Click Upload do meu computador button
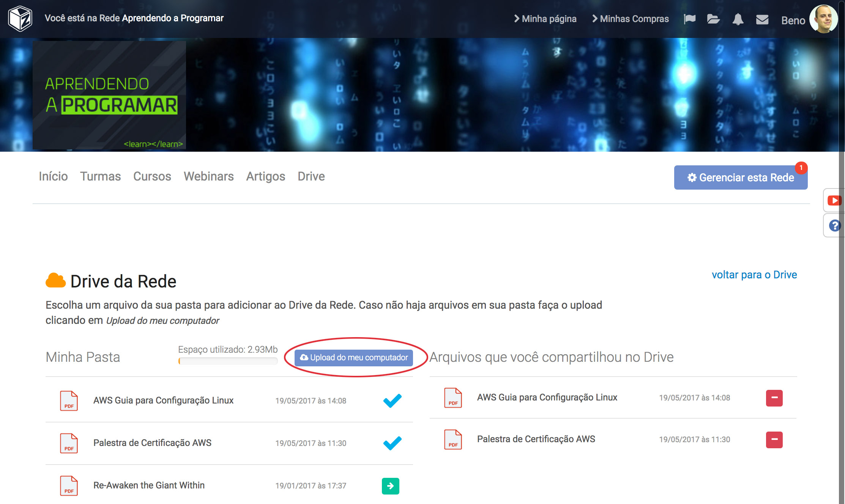Screen dimensions: 845x504 pyautogui.click(x=354, y=358)
